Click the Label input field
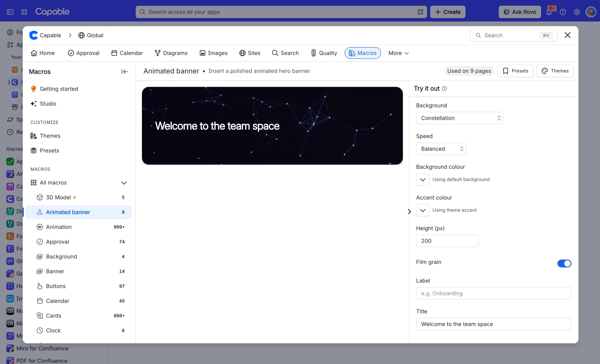Viewport: 600px width, 364px height. pos(493,293)
